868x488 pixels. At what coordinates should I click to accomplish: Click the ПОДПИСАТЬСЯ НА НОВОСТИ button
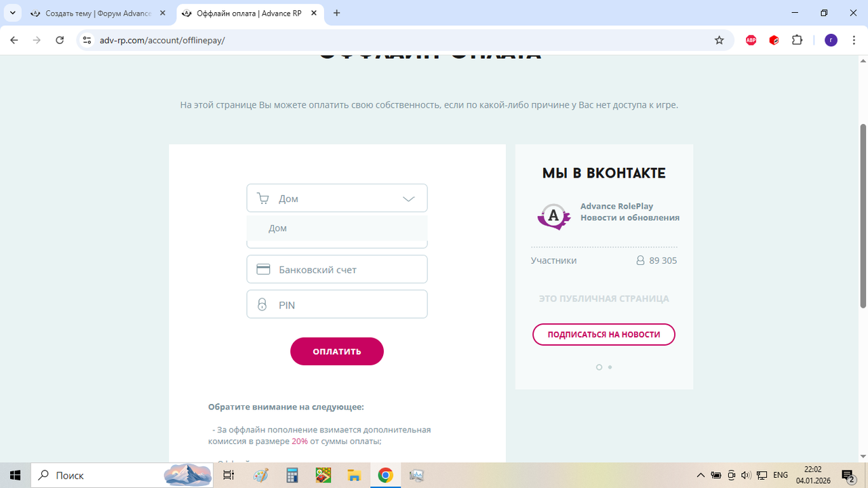click(604, 334)
